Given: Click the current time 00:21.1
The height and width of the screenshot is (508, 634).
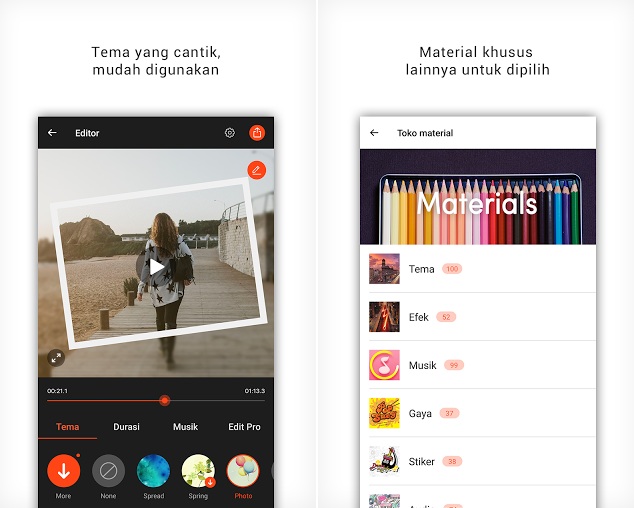Looking at the screenshot, I should click(x=57, y=391).
